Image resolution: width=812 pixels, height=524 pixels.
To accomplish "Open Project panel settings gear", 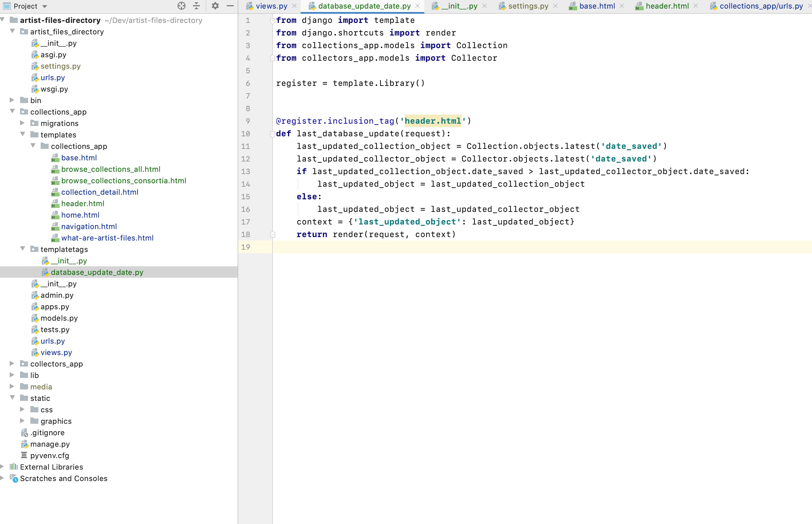I will [215, 6].
